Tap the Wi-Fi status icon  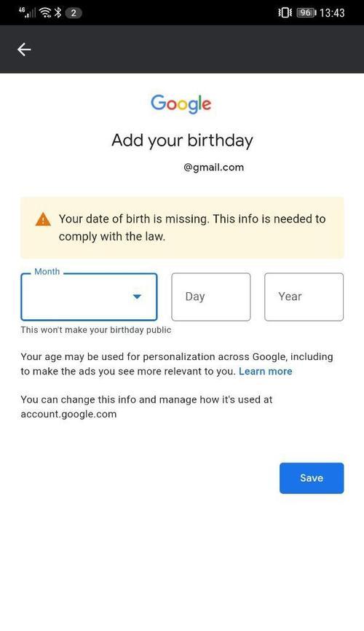(45, 12)
